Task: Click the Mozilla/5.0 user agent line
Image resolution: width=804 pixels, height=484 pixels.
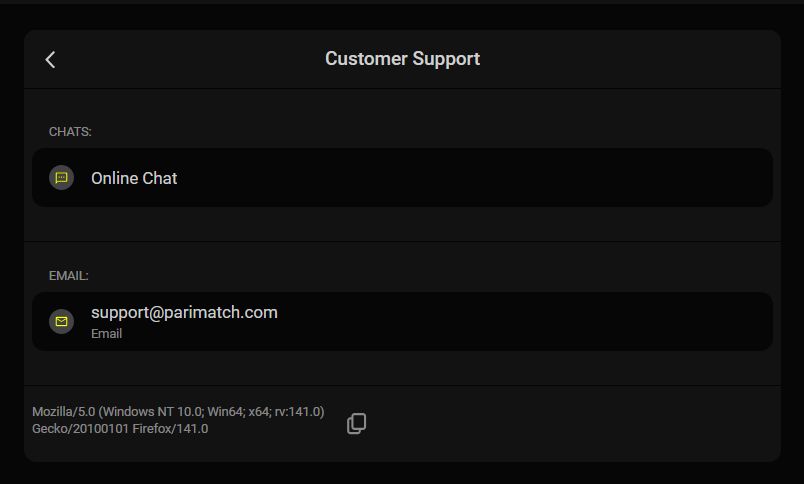Action: click(178, 412)
